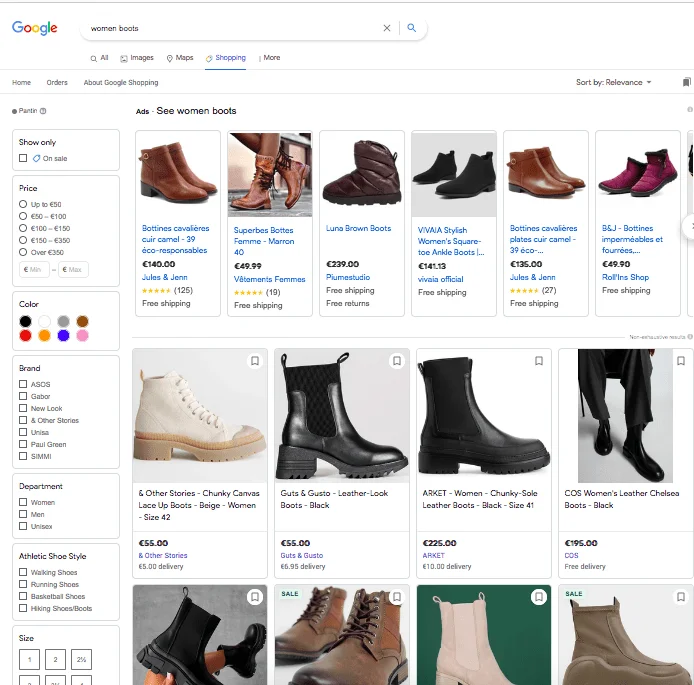Check the Unisex department box
The image size is (694, 685).
tap(23, 526)
